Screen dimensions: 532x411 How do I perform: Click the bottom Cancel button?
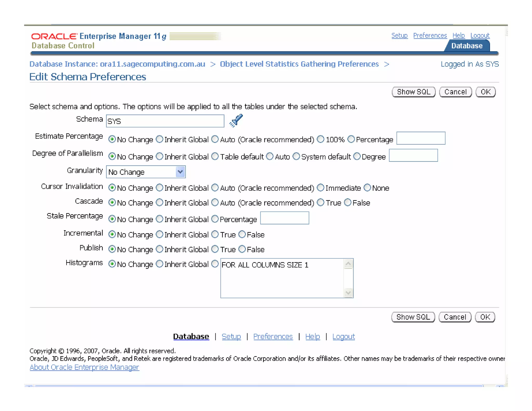pos(455,317)
